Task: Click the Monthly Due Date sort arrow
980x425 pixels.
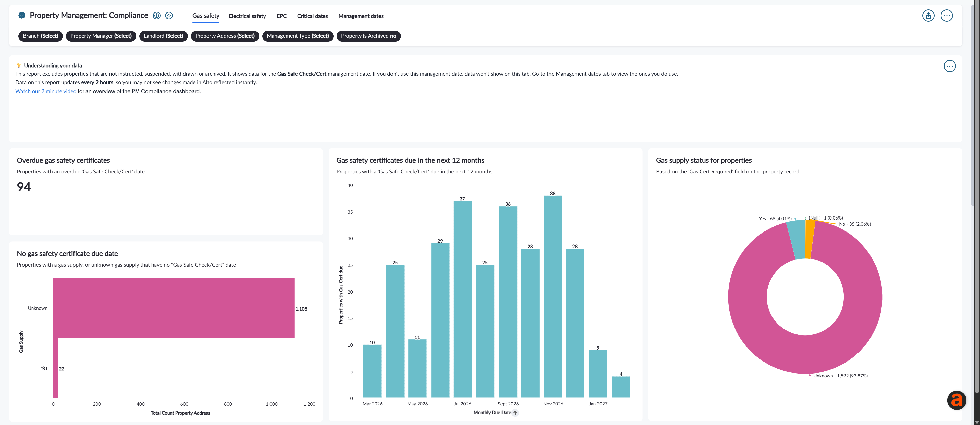Action: coord(515,413)
